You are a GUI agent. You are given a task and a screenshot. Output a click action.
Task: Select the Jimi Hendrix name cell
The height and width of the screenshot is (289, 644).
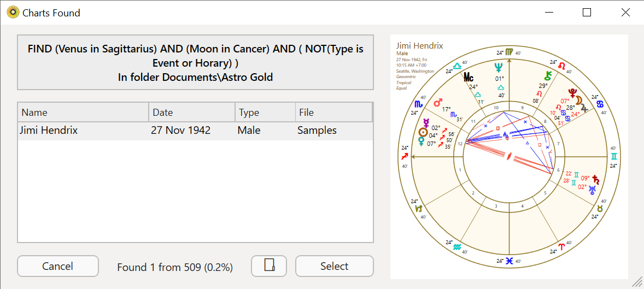[x=49, y=131]
